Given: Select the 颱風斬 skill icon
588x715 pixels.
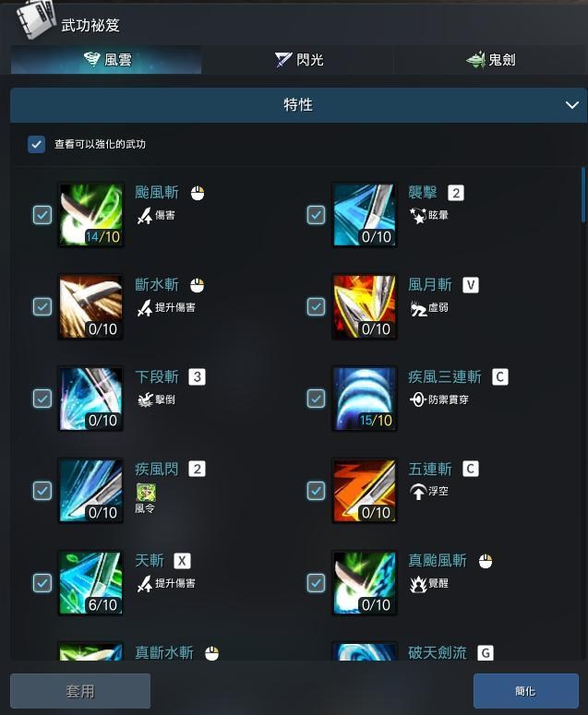Looking at the screenshot, I should click(90, 215).
